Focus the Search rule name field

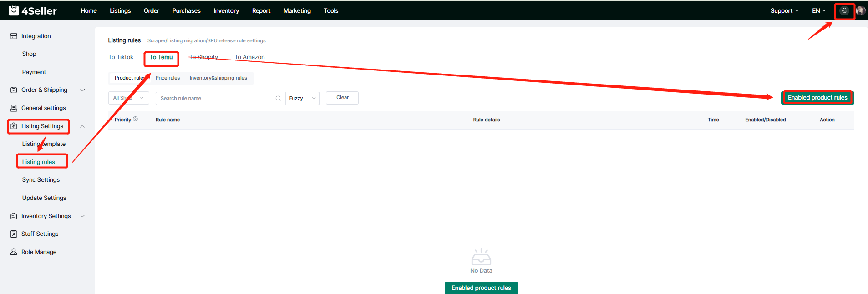[x=216, y=98]
